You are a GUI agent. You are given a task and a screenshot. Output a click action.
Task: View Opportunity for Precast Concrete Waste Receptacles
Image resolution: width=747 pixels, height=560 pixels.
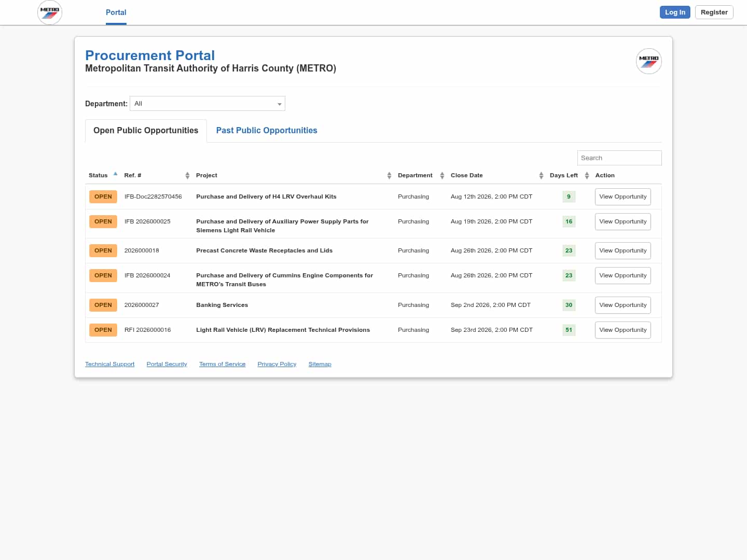click(623, 251)
